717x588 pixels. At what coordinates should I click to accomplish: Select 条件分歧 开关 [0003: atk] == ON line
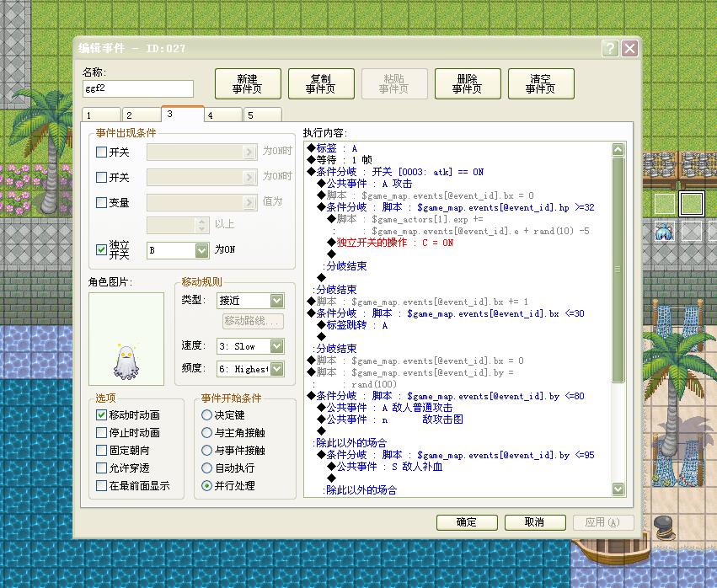pos(395,172)
